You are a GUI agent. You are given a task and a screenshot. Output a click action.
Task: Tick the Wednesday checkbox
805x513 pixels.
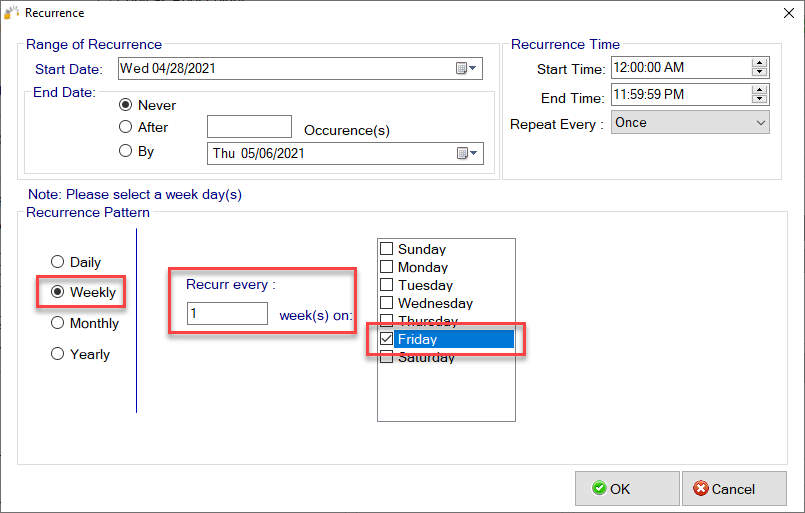[387, 303]
